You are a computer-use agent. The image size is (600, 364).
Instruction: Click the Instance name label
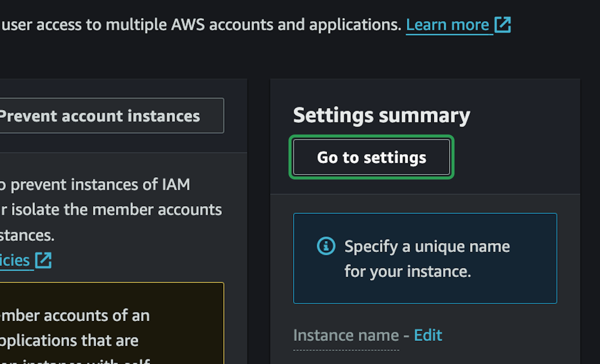click(346, 334)
